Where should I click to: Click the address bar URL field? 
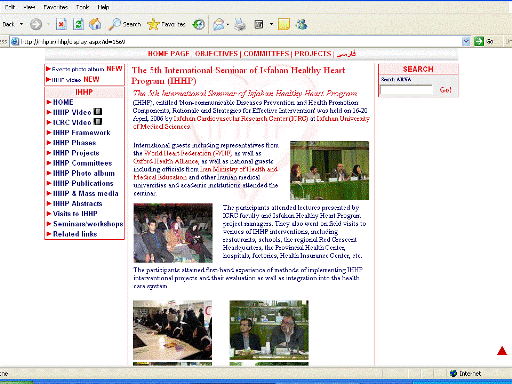[240, 42]
